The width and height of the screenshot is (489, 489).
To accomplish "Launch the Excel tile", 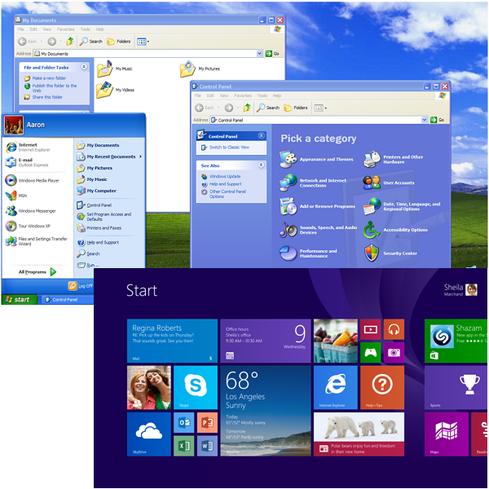I will point(184,446).
